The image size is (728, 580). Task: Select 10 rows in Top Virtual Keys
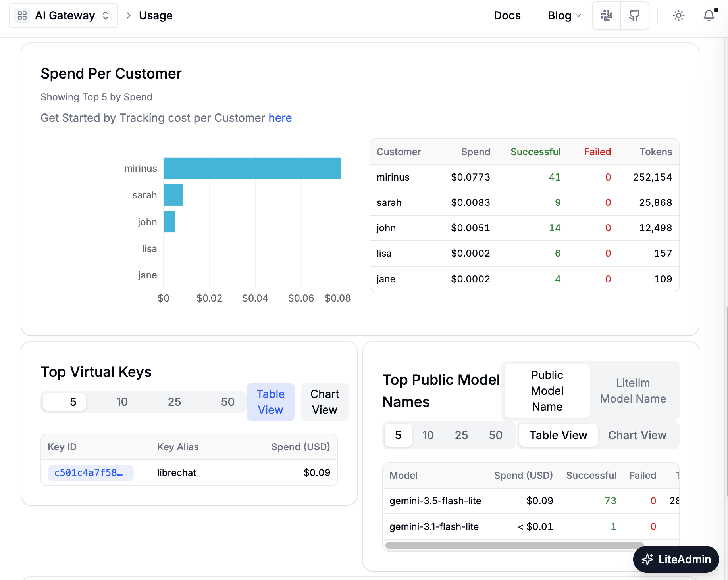pos(122,402)
